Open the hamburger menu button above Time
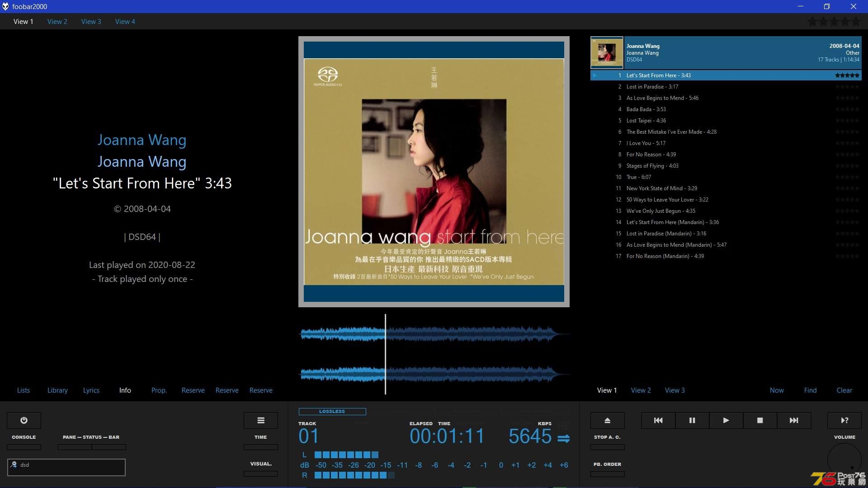 (261, 420)
